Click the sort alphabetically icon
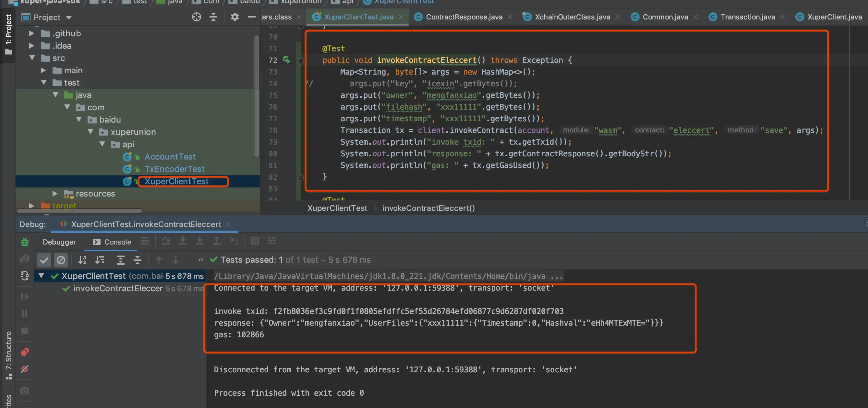 pyautogui.click(x=82, y=260)
